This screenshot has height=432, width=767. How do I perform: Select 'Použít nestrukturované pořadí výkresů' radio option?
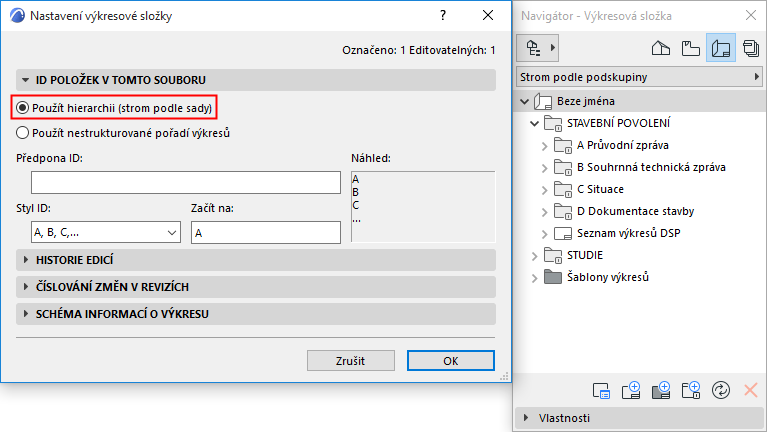coord(22,132)
